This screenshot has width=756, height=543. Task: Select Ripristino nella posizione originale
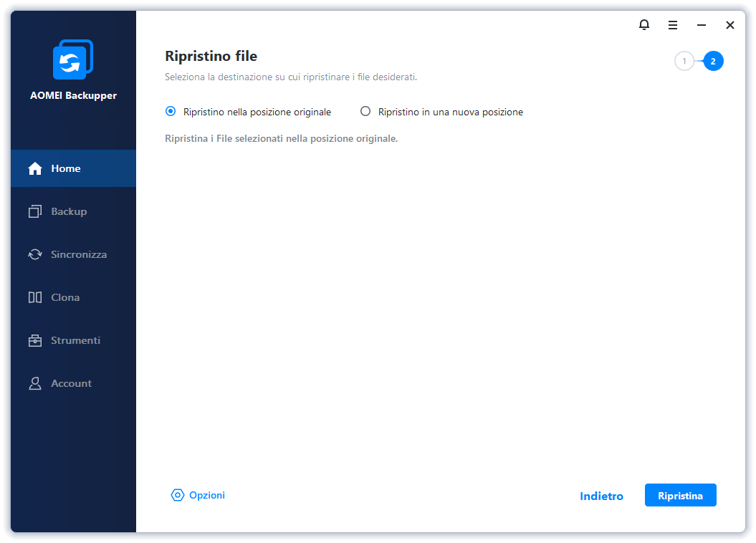click(171, 112)
